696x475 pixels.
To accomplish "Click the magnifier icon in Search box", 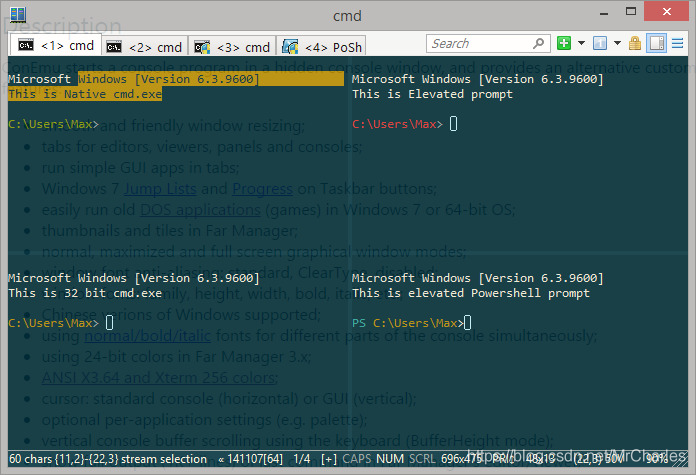I will point(538,44).
